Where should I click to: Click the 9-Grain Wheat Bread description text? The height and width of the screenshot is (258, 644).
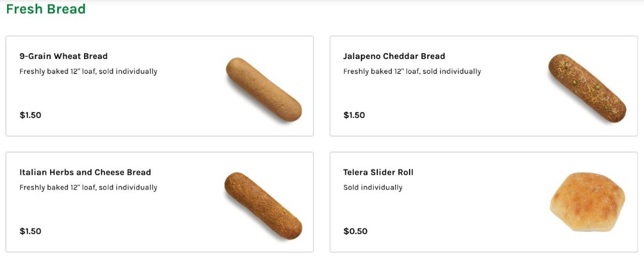[88, 72]
